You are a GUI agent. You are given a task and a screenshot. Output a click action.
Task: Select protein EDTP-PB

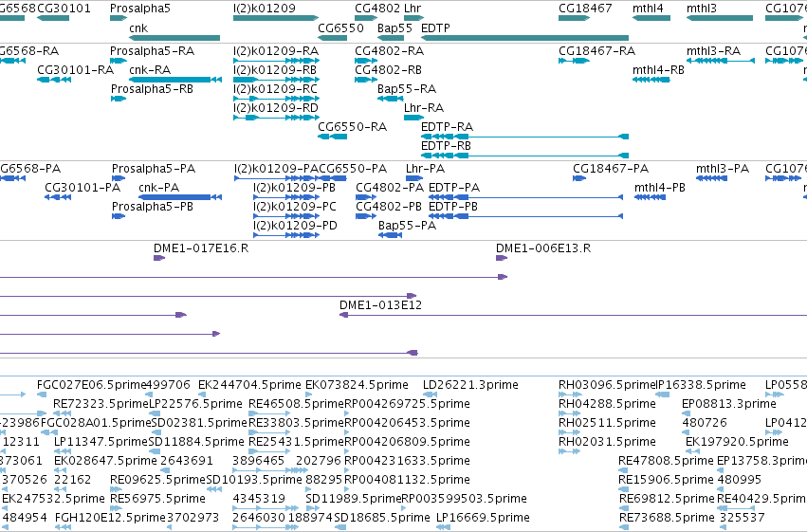pyautogui.click(x=453, y=207)
